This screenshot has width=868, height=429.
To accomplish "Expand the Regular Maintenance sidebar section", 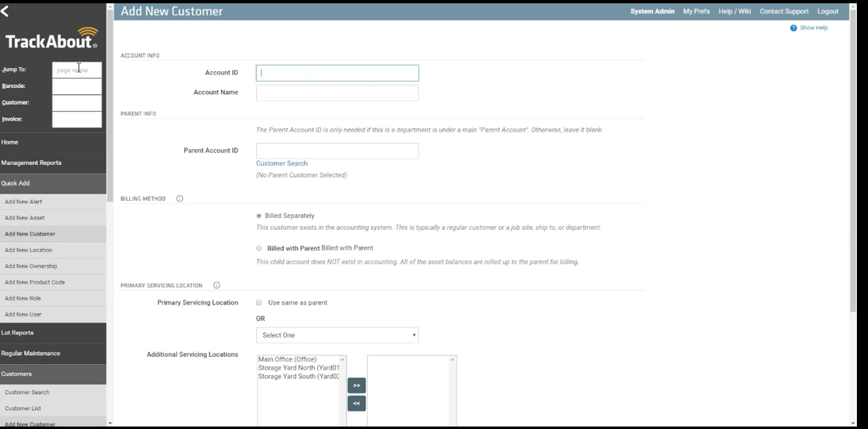I will [x=53, y=353].
